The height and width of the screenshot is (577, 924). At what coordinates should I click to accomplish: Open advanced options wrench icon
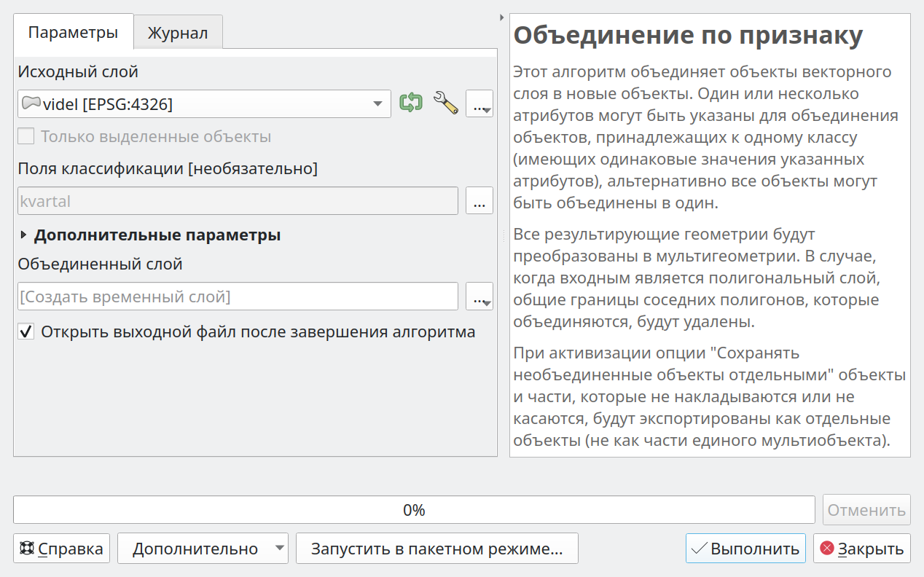(x=445, y=103)
